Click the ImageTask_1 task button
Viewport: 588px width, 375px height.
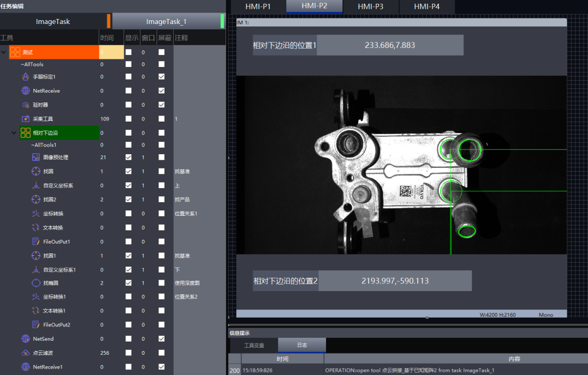pos(166,22)
